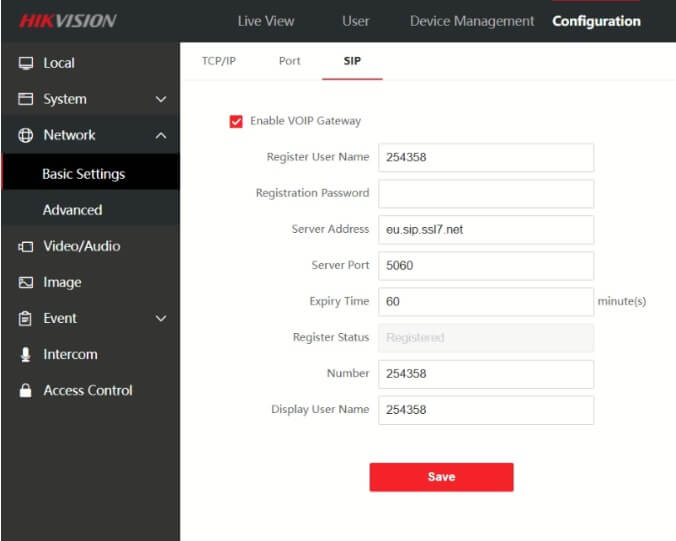The width and height of the screenshot is (676, 541).
Task: Click the Local monitor icon in sidebar
Action: coord(26,63)
